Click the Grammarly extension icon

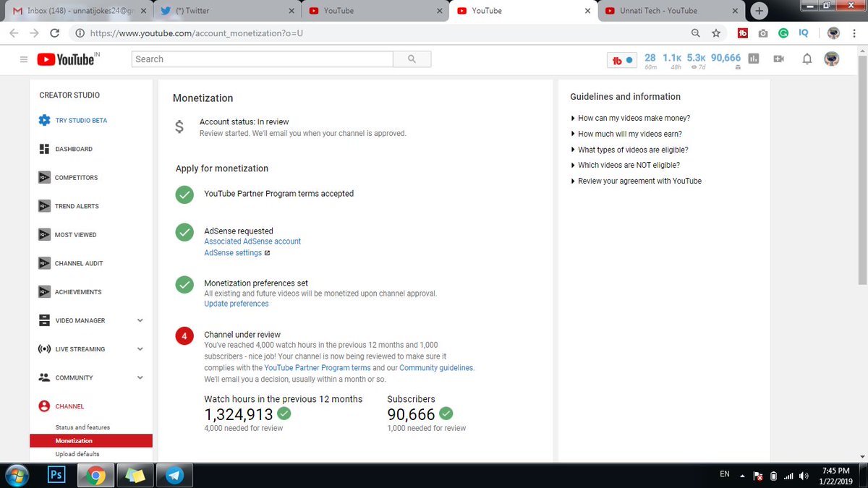pyautogui.click(x=783, y=33)
